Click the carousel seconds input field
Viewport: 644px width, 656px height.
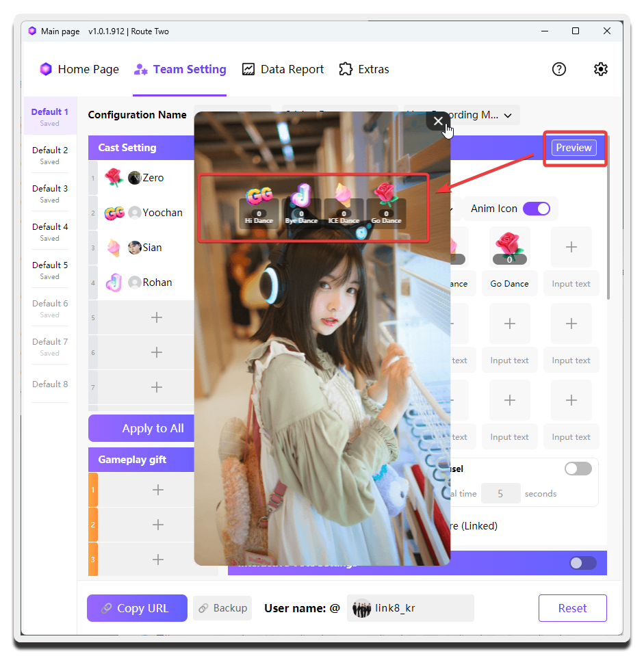tap(500, 493)
